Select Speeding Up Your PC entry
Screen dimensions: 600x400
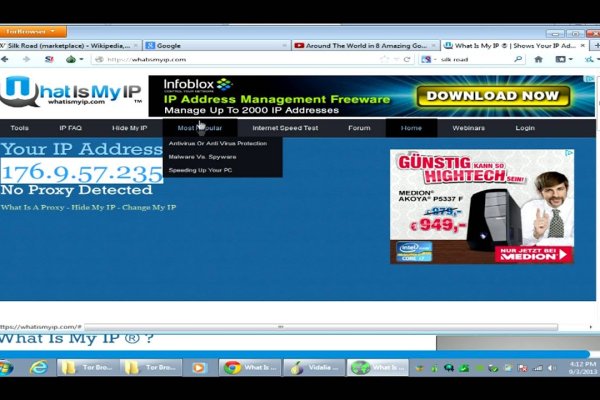click(x=200, y=170)
